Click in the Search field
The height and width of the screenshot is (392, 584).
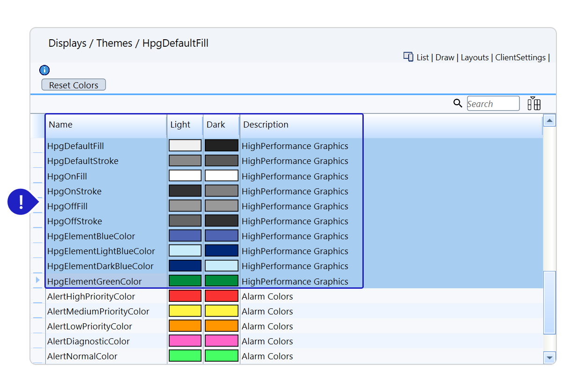(x=493, y=104)
